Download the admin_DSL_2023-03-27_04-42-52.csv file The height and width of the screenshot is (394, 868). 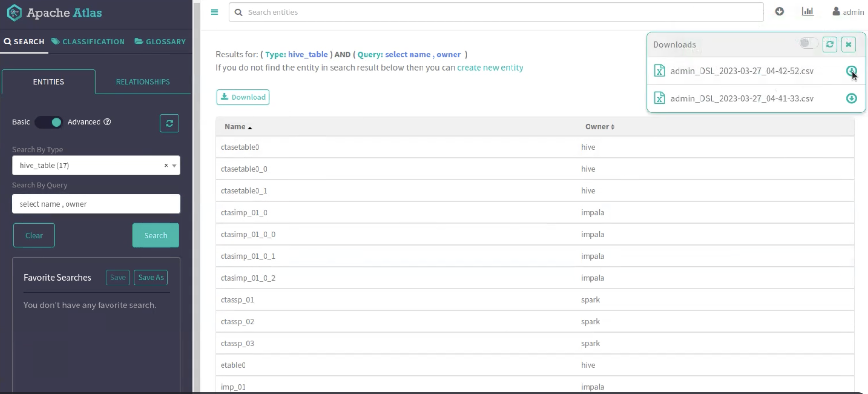point(851,71)
